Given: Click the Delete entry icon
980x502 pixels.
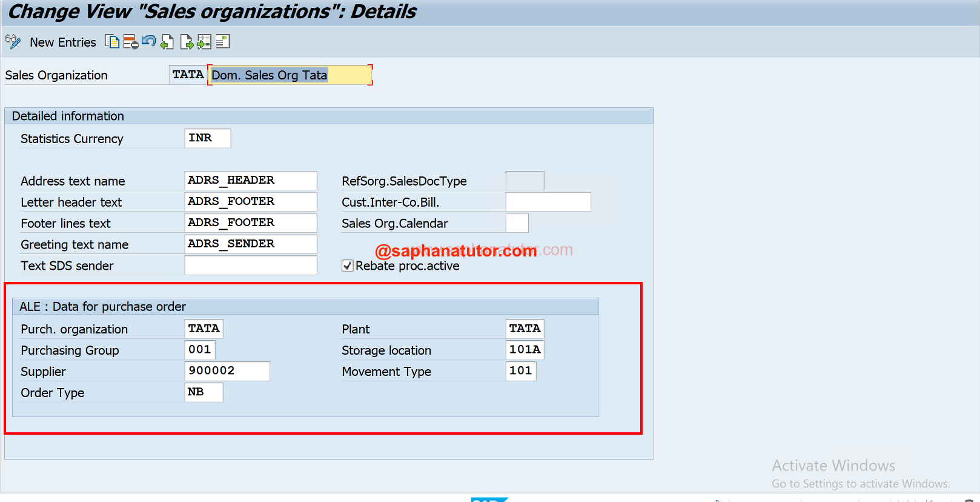Looking at the screenshot, I should pos(131,41).
